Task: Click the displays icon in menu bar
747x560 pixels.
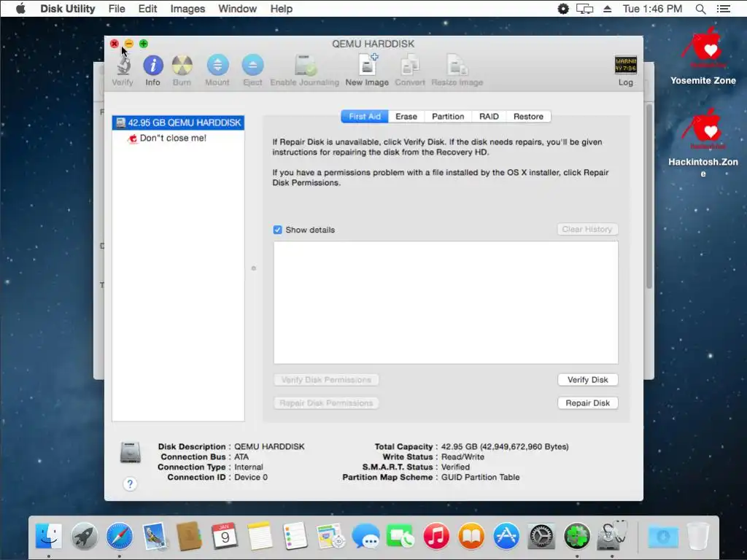Action: (584, 9)
